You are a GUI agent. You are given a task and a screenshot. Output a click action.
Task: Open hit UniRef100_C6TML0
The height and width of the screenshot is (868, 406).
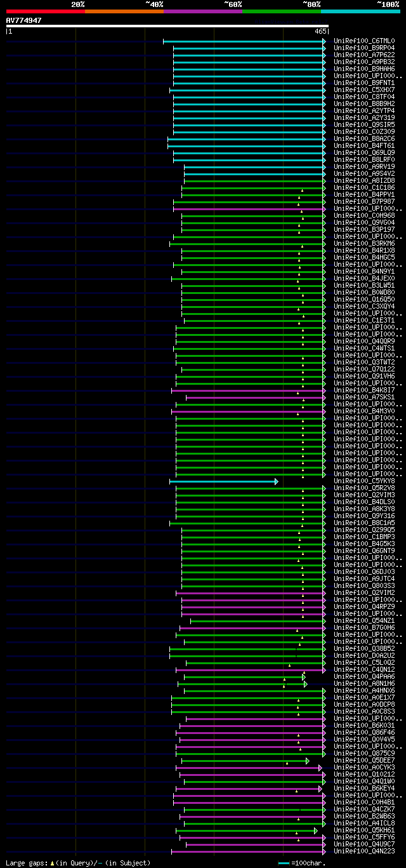coord(364,41)
